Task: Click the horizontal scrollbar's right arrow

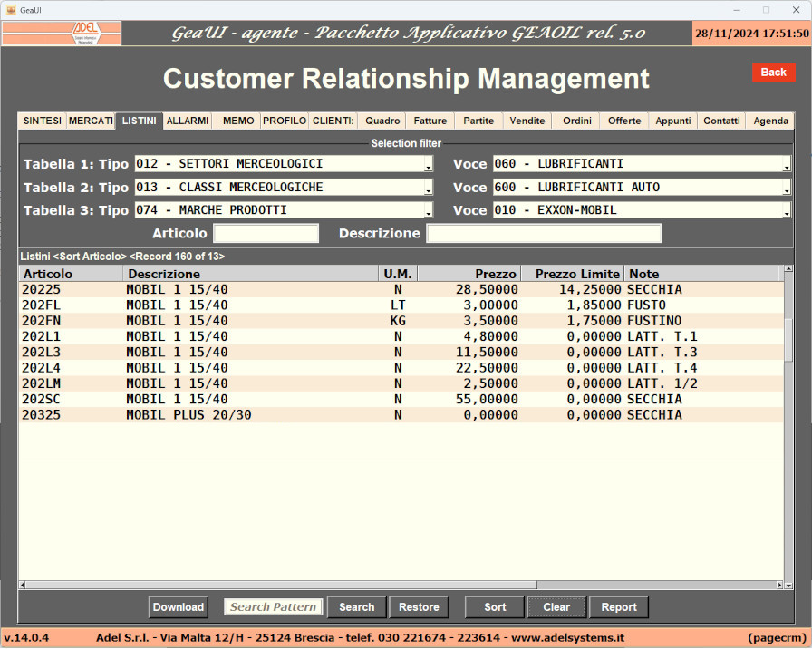Action: (x=780, y=586)
